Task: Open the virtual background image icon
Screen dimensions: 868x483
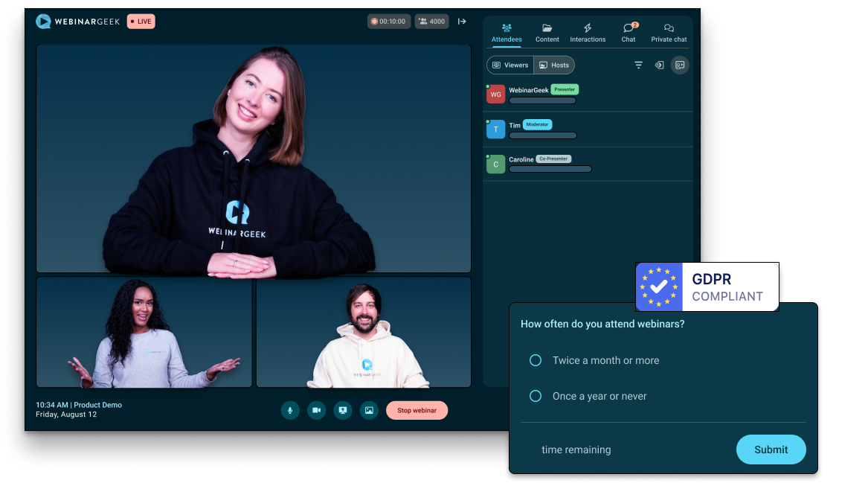Action: [x=368, y=410]
